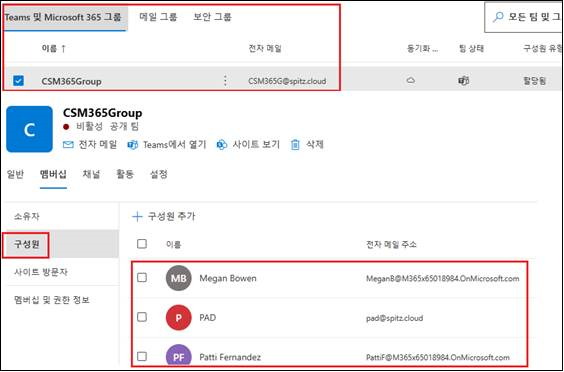Click the blue C group avatar
564x372 pixels.
pos(29,129)
